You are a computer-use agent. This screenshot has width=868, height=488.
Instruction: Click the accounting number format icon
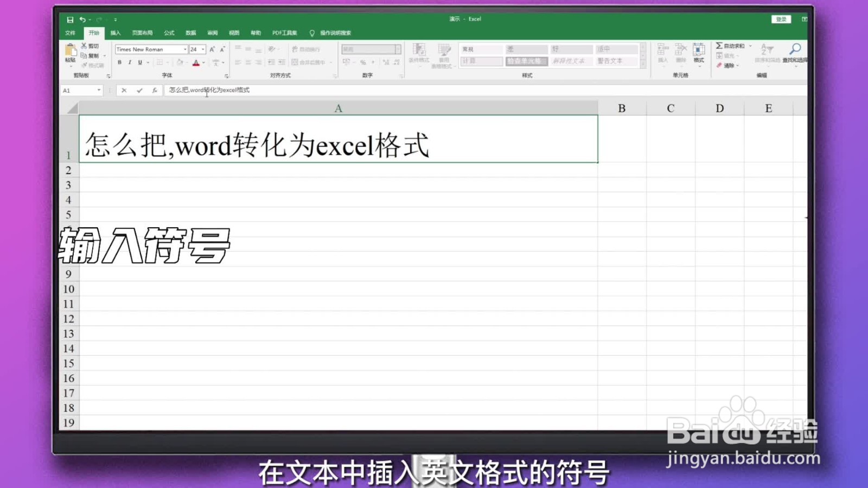(346, 62)
